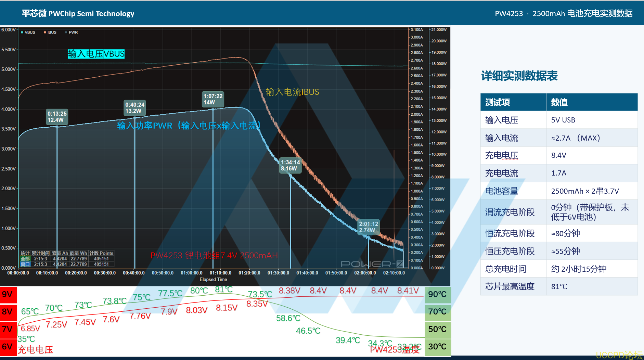
Task: Click the 充电电压 table row label
Action: pyautogui.click(x=502, y=155)
